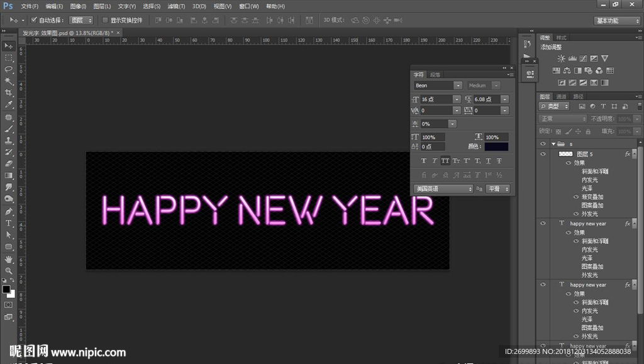
Task: Select the Magic Wand tool
Action: 8,81
